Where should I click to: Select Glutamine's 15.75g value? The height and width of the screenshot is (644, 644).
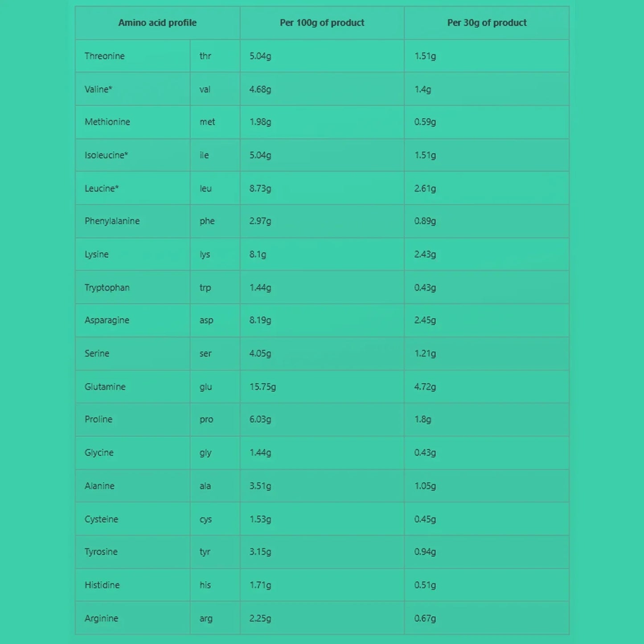pyautogui.click(x=263, y=387)
